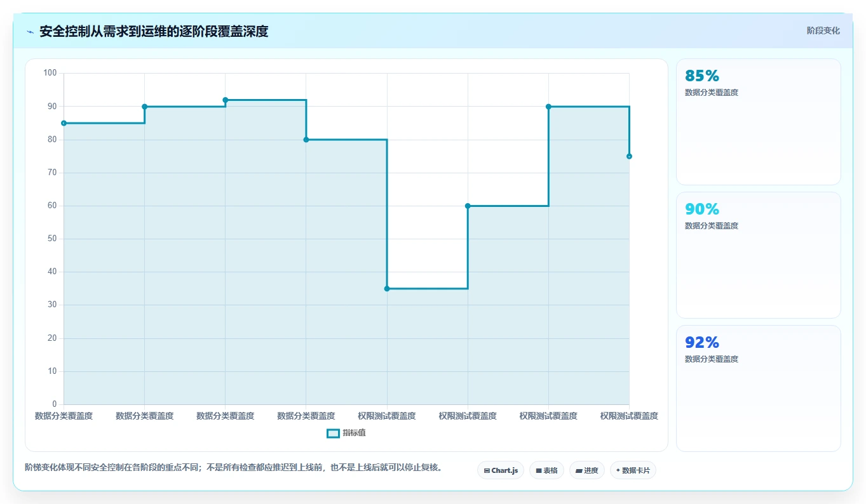Viewport: 866px width, 504px height.
Task: Click the title 安全控制从需求到运维的逐阶段覆盖深度
Action: coord(154,32)
